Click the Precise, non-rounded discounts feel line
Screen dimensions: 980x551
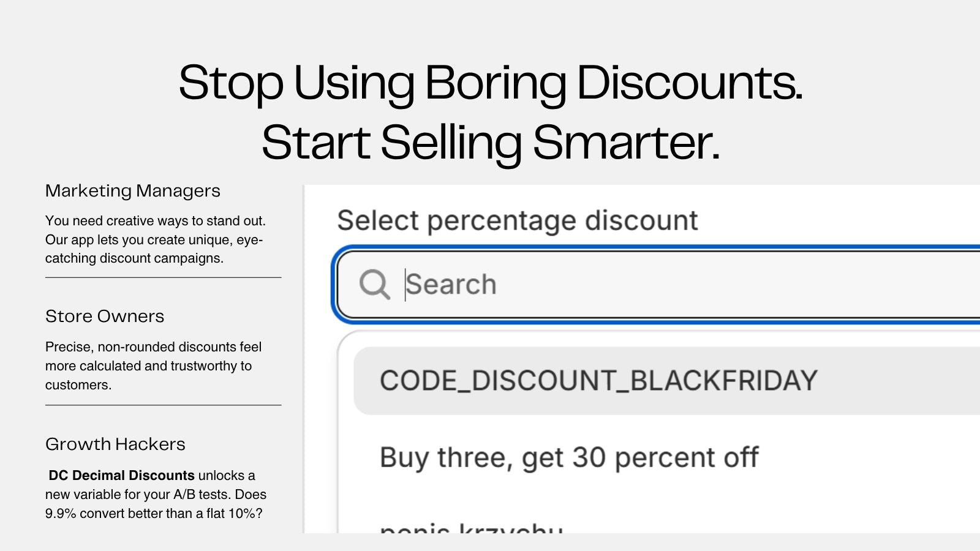point(153,347)
